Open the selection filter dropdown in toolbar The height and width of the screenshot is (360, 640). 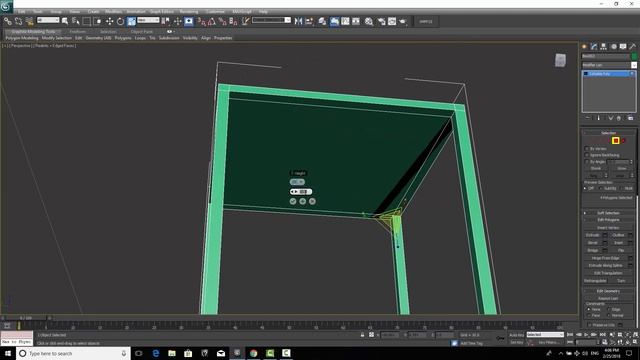[x=48, y=20]
